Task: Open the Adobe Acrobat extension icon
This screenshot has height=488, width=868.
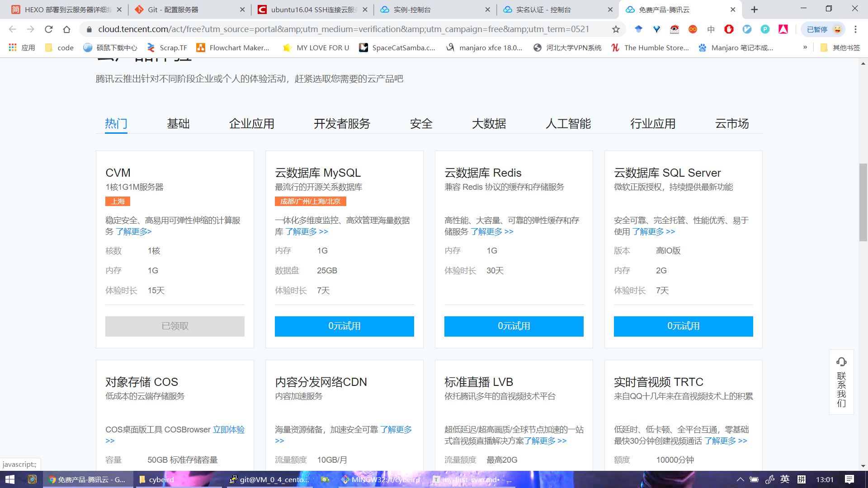Action: pyautogui.click(x=783, y=29)
